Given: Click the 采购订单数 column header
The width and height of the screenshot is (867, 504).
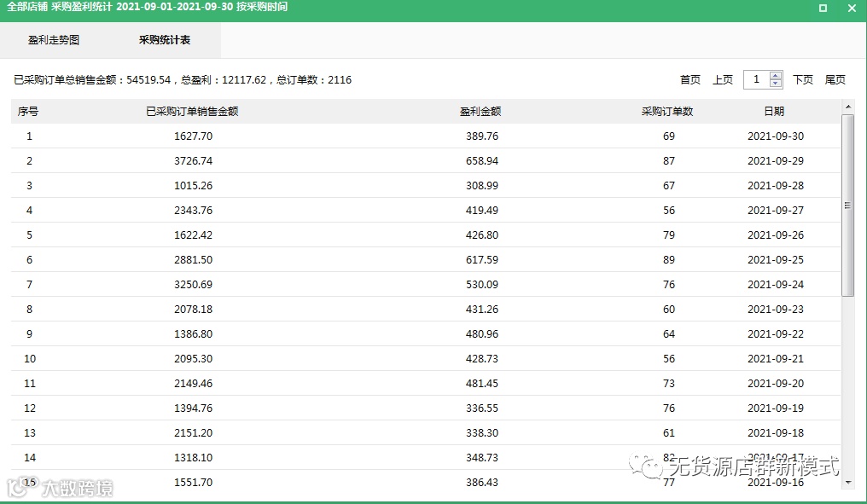Looking at the screenshot, I should 667,112.
